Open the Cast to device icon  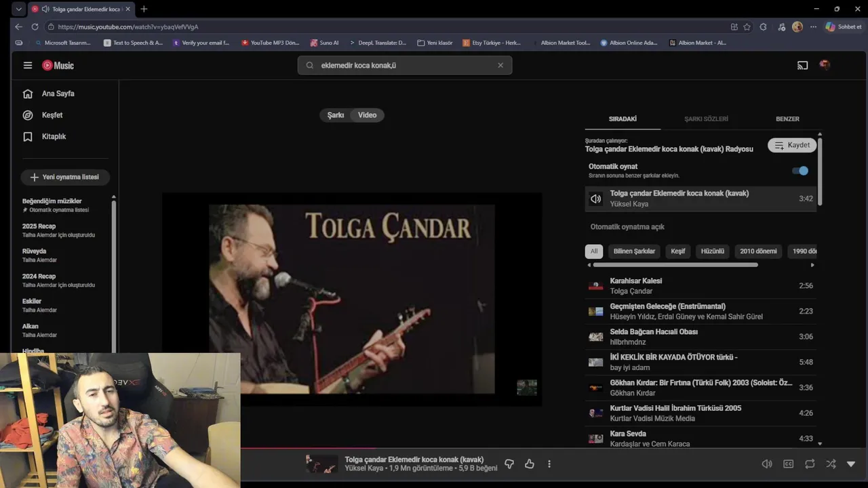click(803, 65)
